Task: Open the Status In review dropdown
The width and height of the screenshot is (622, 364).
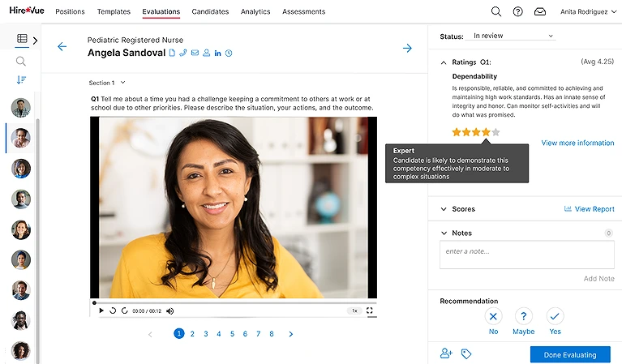Action: coord(512,36)
